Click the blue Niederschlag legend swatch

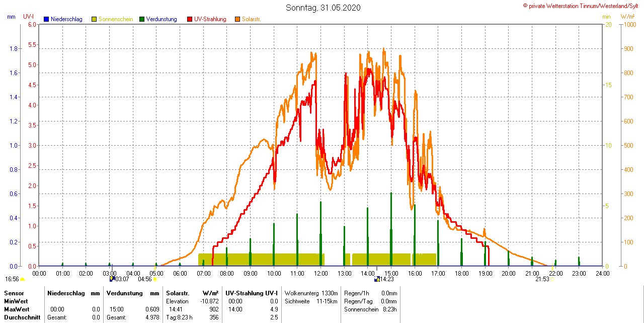click(46, 19)
